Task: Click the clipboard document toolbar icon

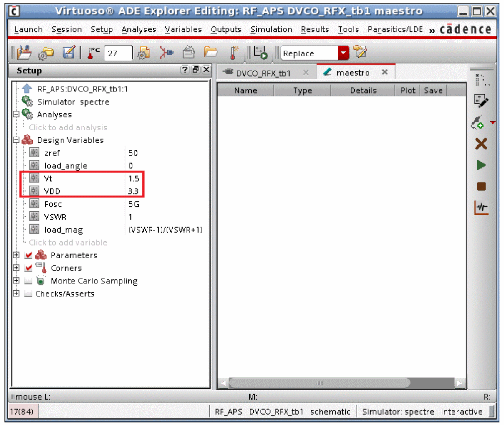Action: 189,52
